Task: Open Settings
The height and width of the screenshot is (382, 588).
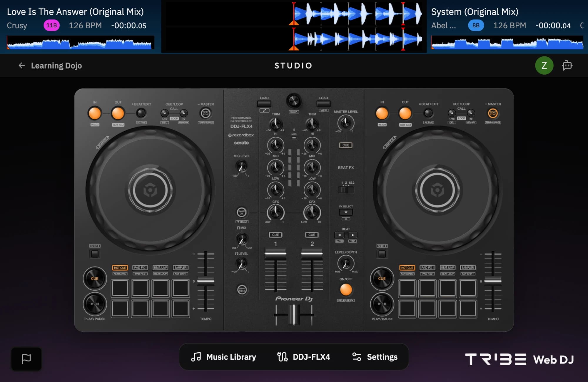Action: 375,357
